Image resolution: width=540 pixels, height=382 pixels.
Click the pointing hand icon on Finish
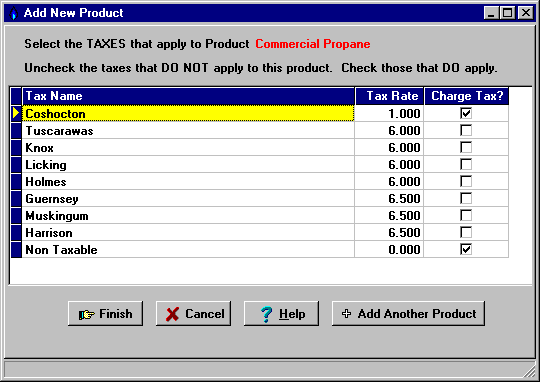86,314
